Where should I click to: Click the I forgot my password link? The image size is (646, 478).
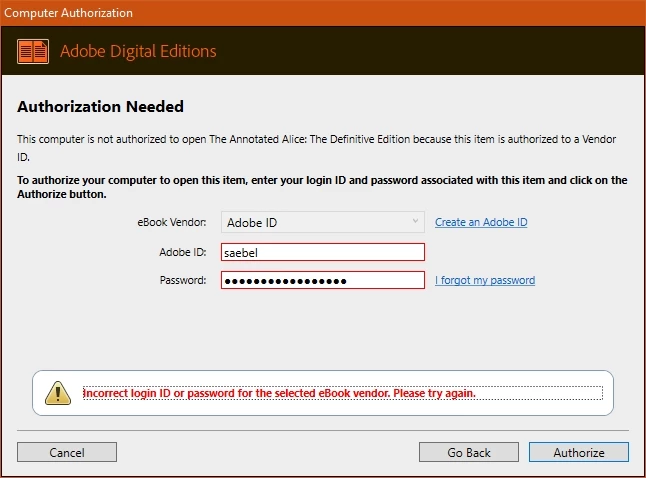(485, 280)
